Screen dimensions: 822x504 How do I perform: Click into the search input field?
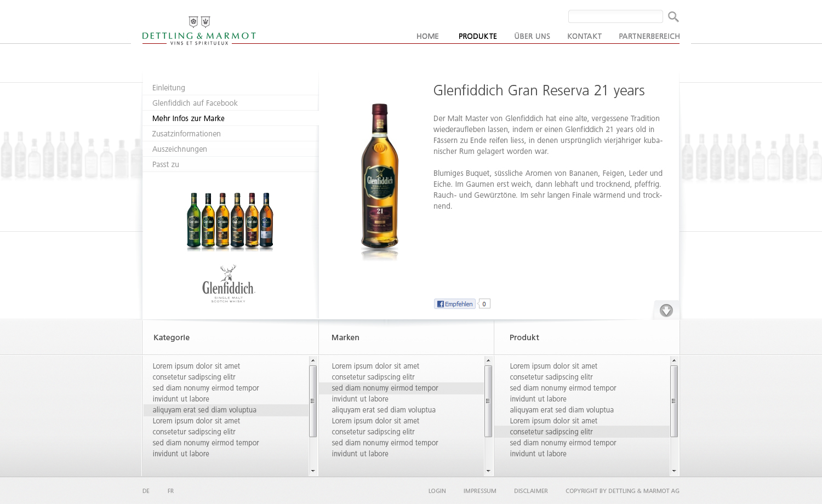pos(615,16)
